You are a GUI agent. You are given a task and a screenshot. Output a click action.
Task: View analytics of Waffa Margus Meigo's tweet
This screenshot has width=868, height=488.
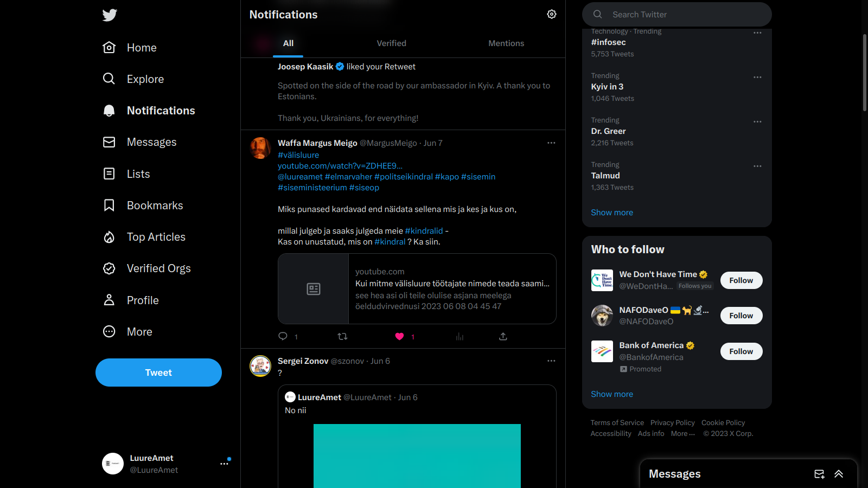459,336
